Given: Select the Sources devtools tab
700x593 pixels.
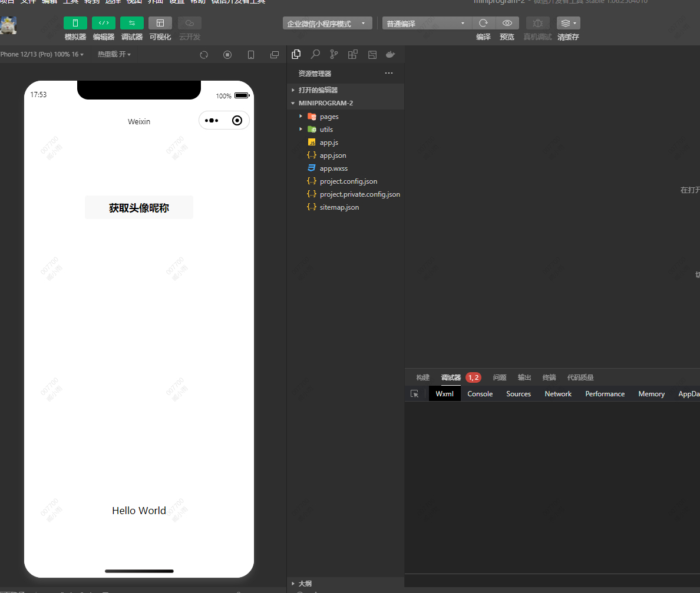Looking at the screenshot, I should coord(519,393).
